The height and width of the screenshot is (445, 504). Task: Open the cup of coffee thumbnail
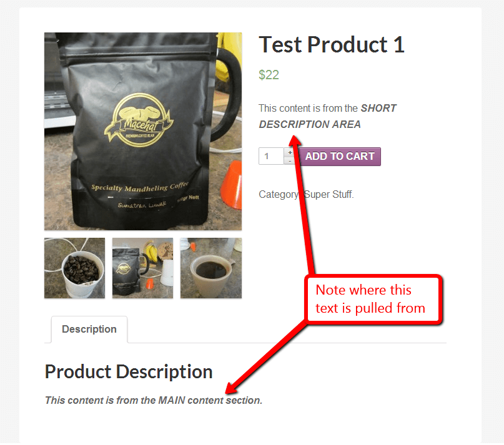tap(211, 268)
